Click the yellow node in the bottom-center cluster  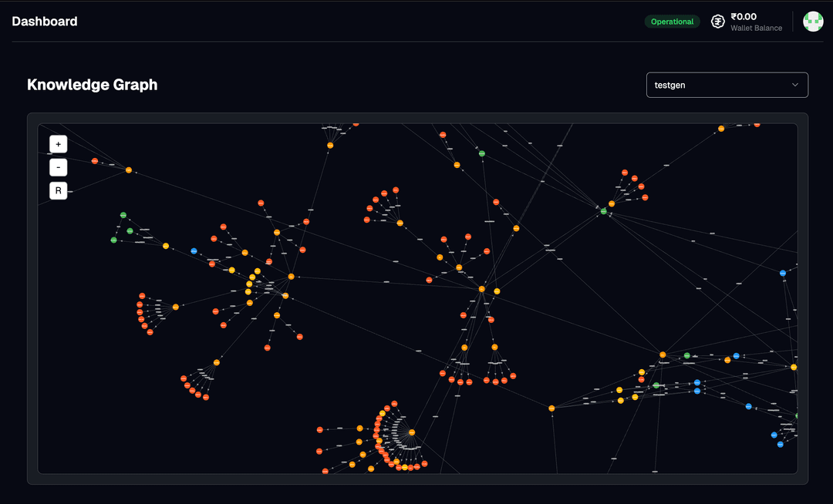[404, 466]
